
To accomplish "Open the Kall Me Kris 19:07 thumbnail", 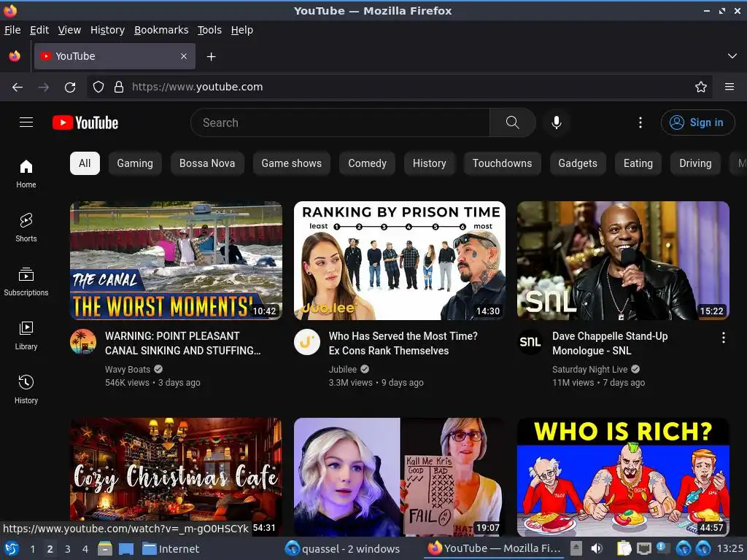I will [x=400, y=477].
